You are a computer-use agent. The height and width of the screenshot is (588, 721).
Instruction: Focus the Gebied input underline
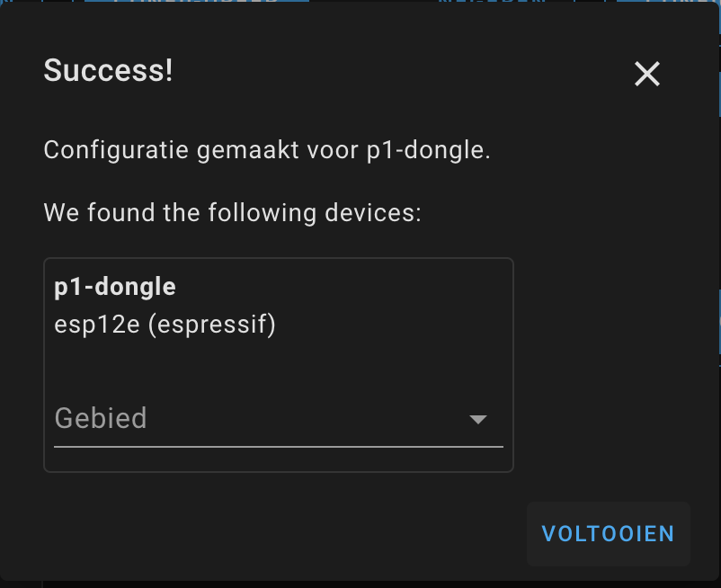[279, 446]
